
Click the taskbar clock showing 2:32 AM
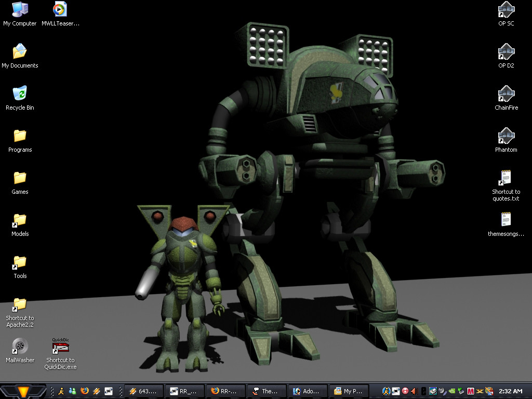(511, 391)
